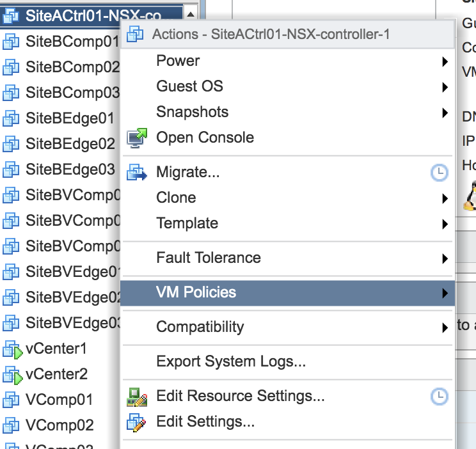Click the powered-on vCenter2 VM icon
476x449 pixels.
pos(12,375)
